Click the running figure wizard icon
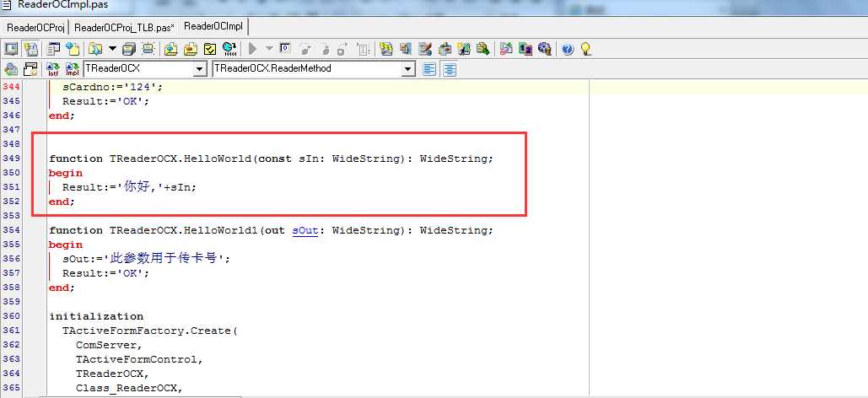The width and height of the screenshot is (868, 398). tap(463, 49)
